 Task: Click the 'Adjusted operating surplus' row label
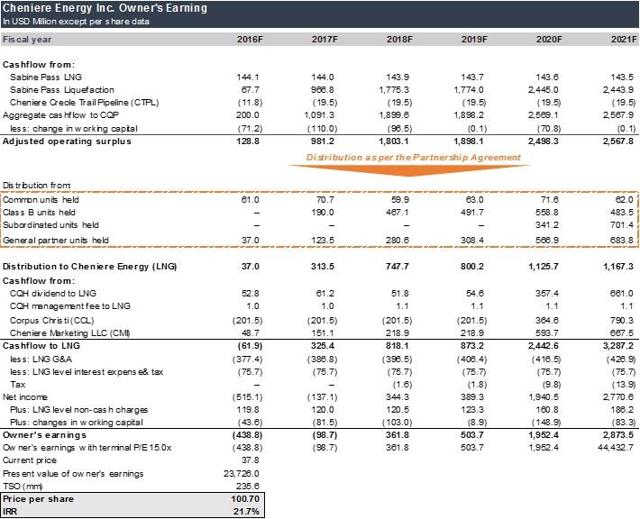(67, 141)
